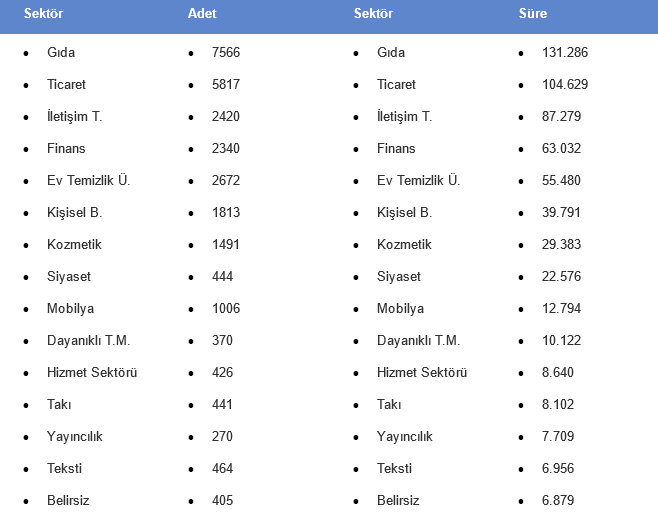
Task: Select Ticaret in the left sector list
Action: pos(66,84)
